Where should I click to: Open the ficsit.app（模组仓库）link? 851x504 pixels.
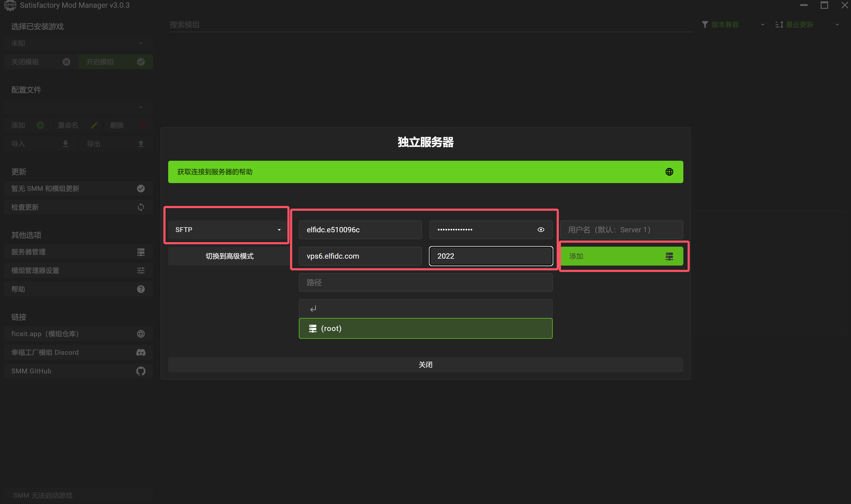(78, 334)
